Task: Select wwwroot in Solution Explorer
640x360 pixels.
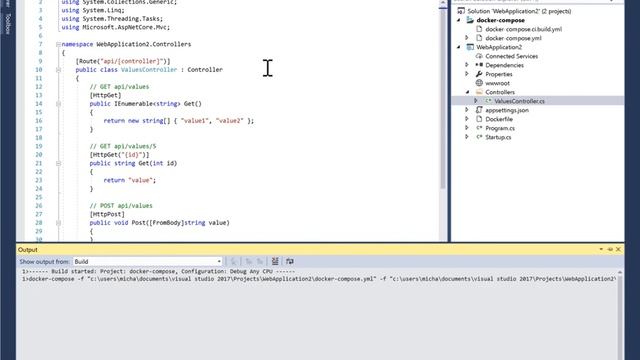Action: coord(497,83)
